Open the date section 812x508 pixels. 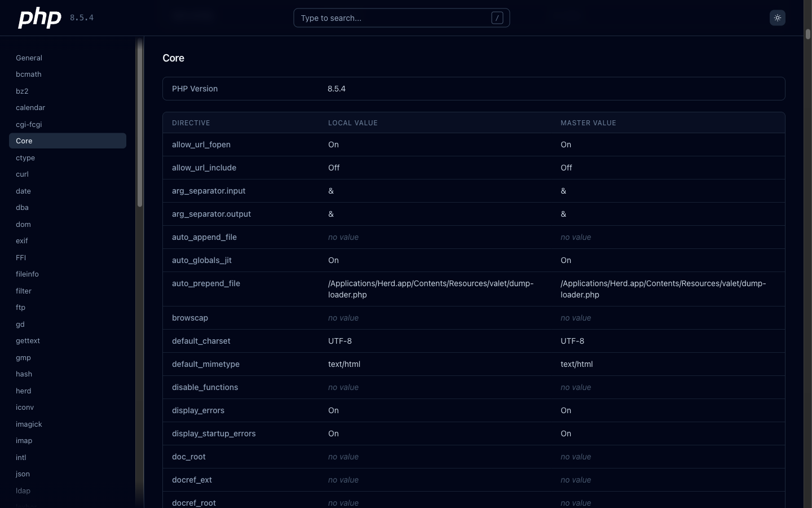(x=23, y=191)
